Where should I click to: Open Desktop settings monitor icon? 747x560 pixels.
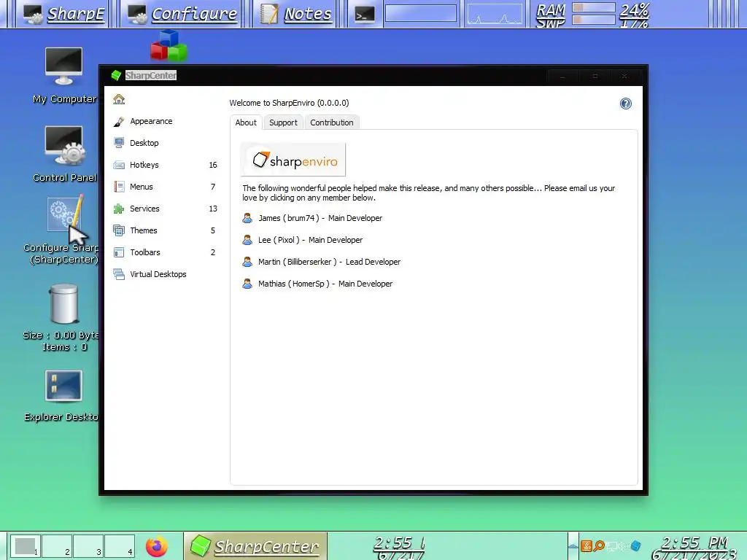tap(119, 143)
